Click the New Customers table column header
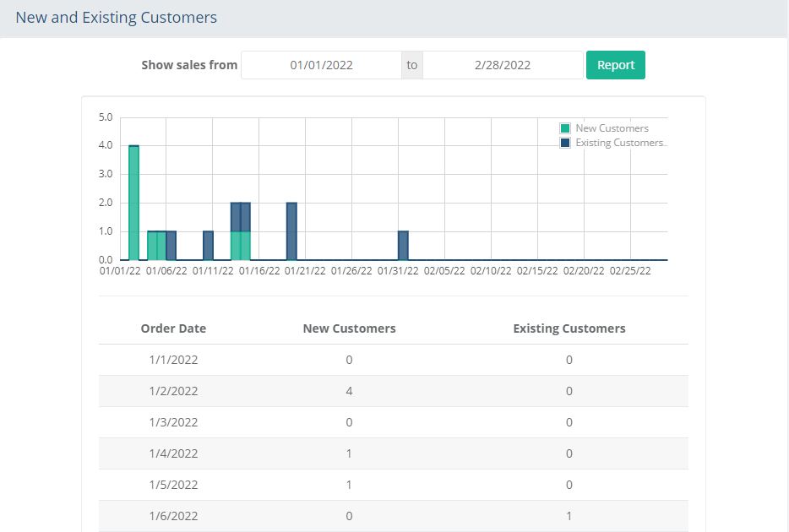The image size is (789, 532). point(349,328)
